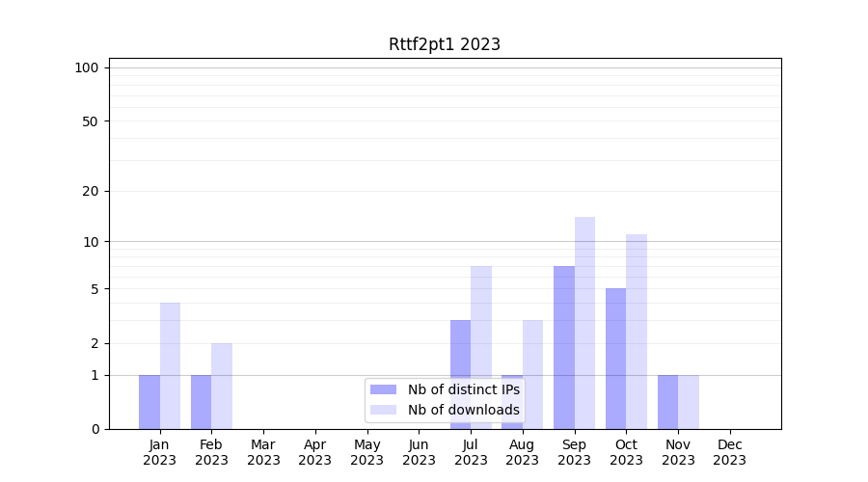Click the 'Nb of downloads' legend label
This screenshot has height=482, width=868.
click(x=463, y=410)
